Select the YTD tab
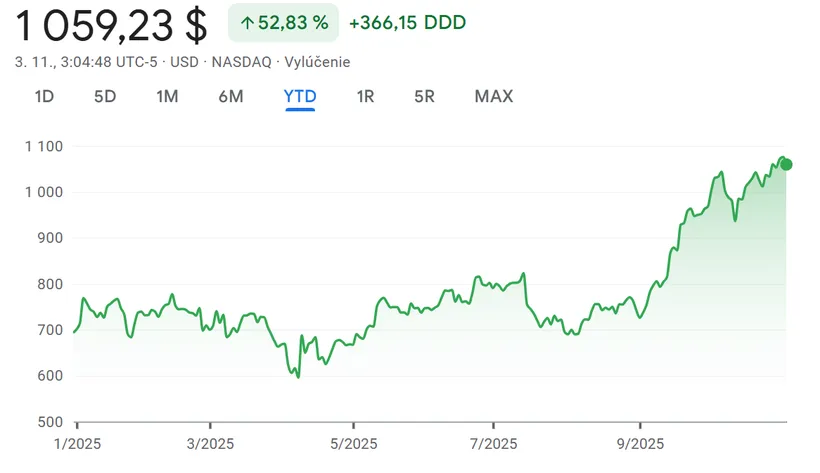This screenshot has height=473, width=820. pos(300,96)
